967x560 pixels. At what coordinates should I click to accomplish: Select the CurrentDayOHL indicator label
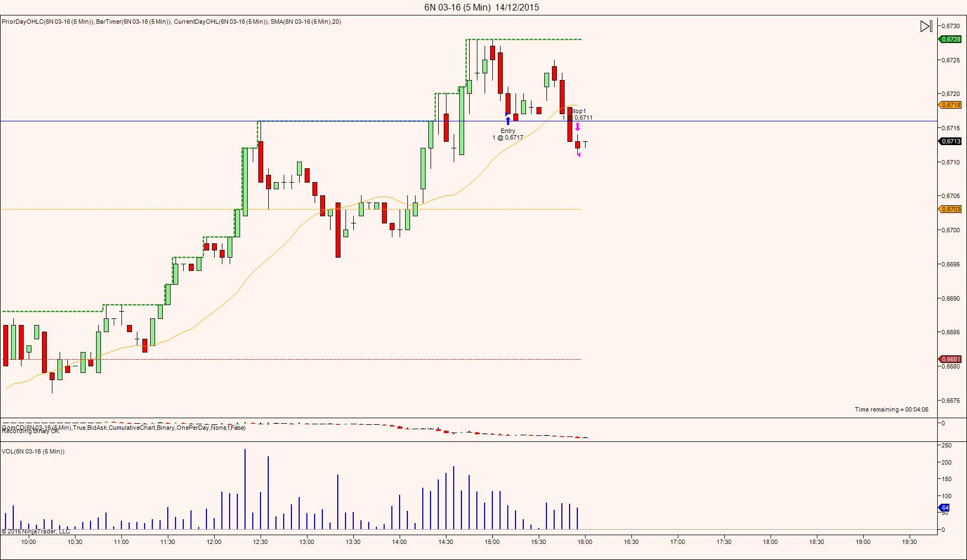coord(221,22)
